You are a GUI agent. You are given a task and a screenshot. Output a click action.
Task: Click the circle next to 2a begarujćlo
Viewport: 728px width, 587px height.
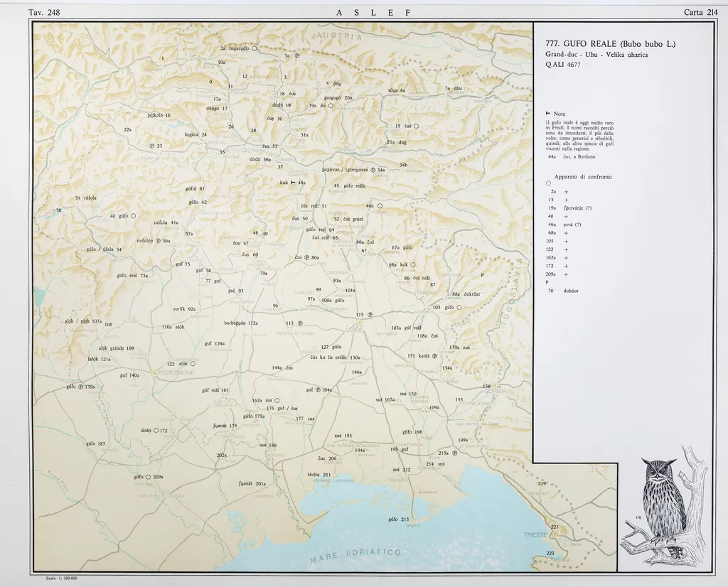pos(254,48)
